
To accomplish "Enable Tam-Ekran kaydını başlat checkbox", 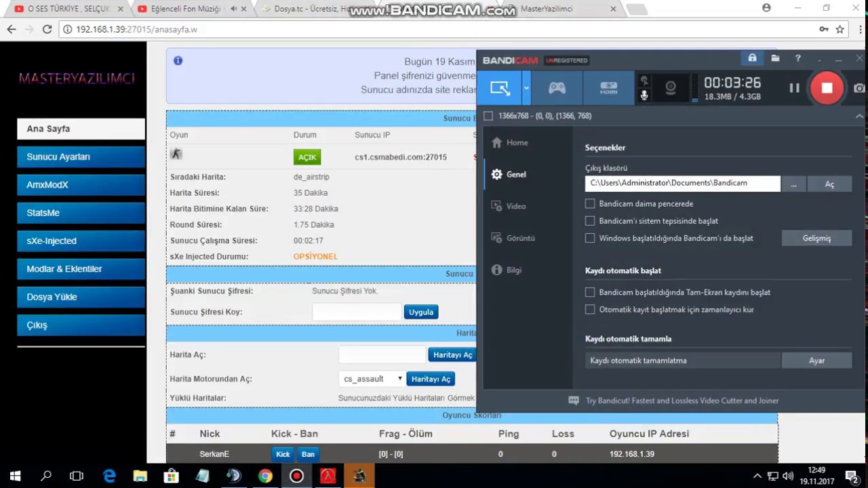I will [x=590, y=292].
